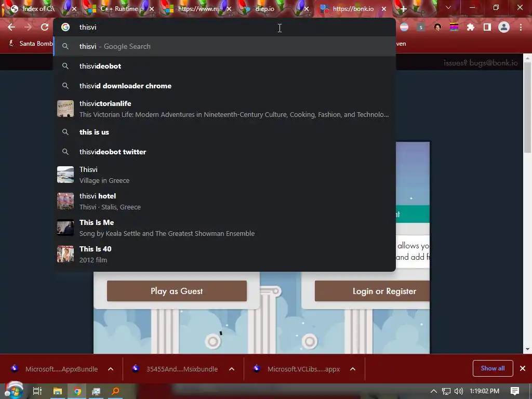Open Chrome three-dot menu

521,27
